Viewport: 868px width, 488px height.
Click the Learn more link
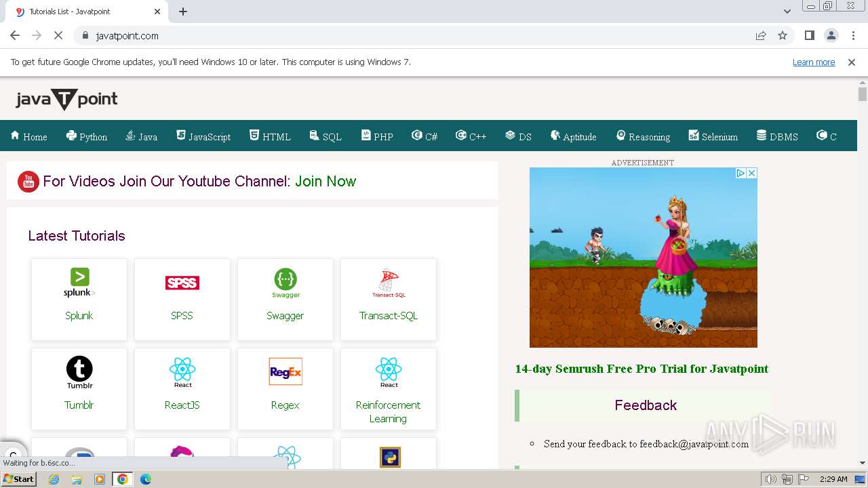tap(814, 62)
